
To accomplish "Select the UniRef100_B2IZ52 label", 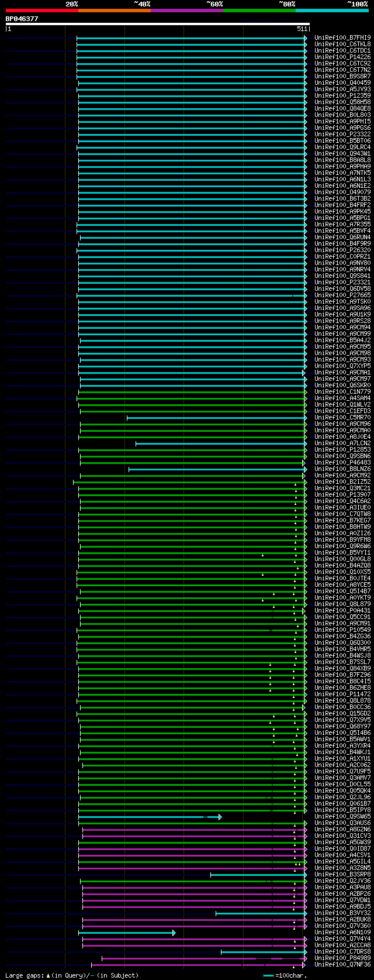I will click(x=342, y=482).
